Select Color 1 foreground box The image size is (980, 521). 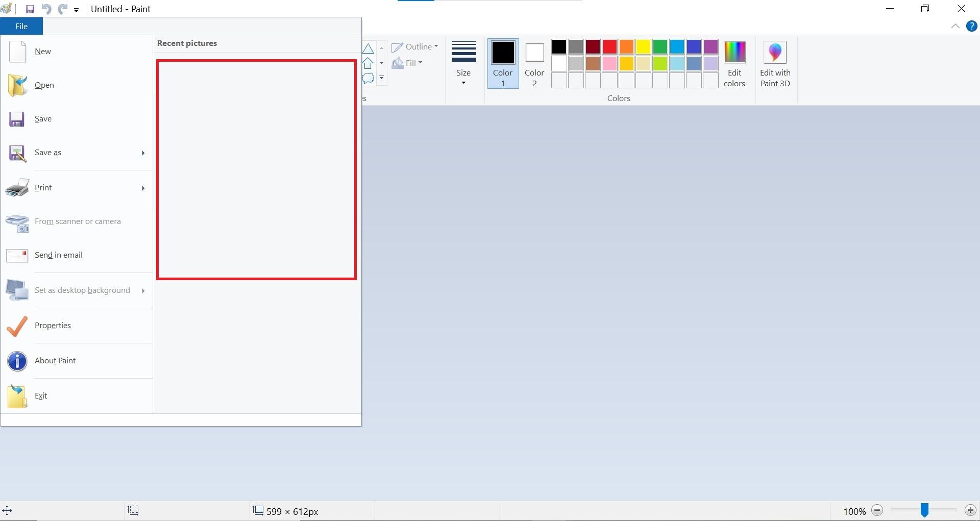tap(503, 63)
